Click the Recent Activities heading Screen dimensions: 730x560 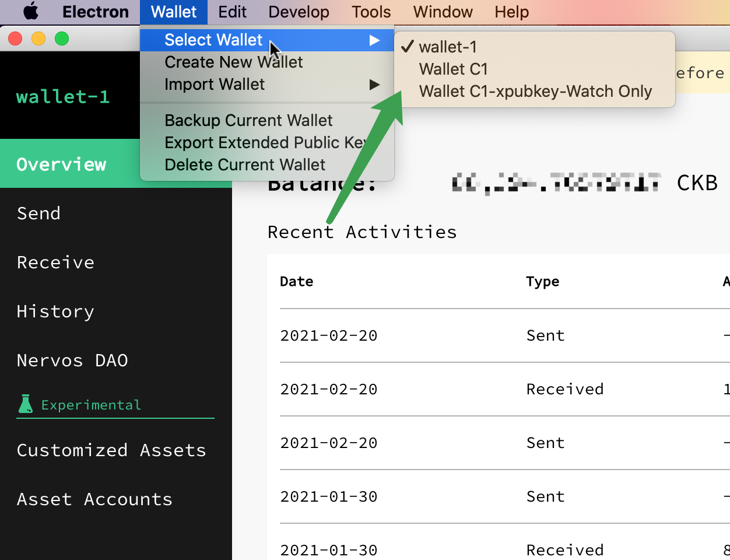click(x=362, y=232)
